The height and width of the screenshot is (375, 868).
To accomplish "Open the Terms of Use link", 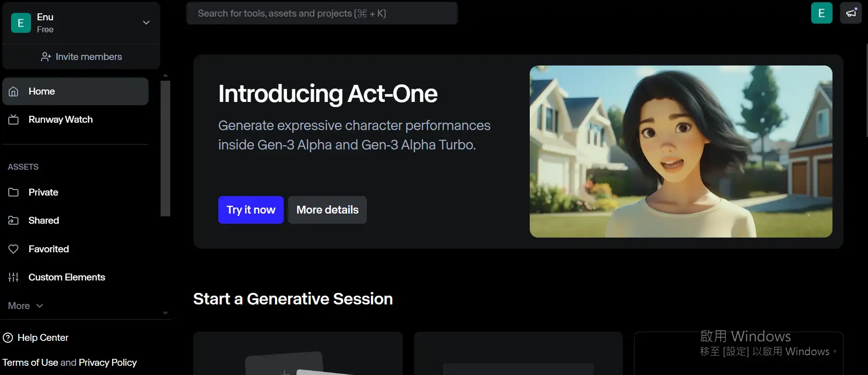I will [x=30, y=363].
